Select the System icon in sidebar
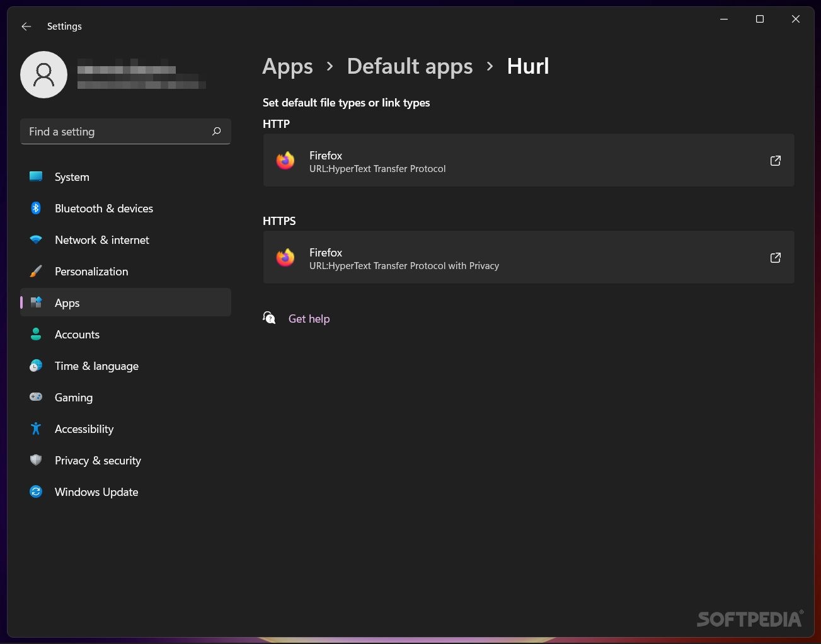This screenshot has width=821, height=644. point(36,177)
